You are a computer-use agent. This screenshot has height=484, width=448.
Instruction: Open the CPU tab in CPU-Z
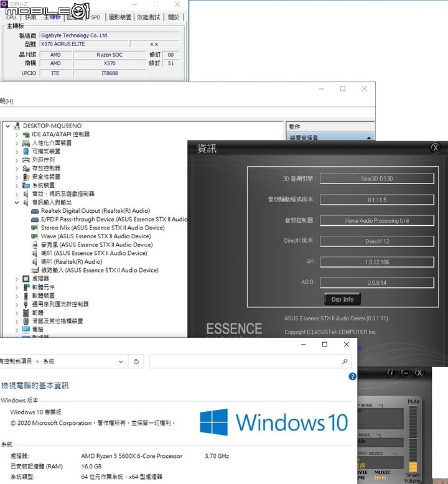pos(11,17)
